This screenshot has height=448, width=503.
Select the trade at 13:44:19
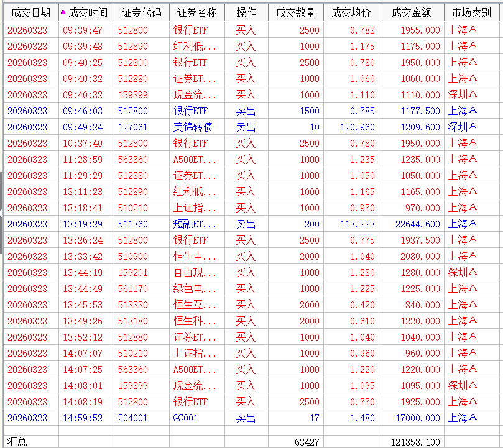pyautogui.click(x=83, y=272)
